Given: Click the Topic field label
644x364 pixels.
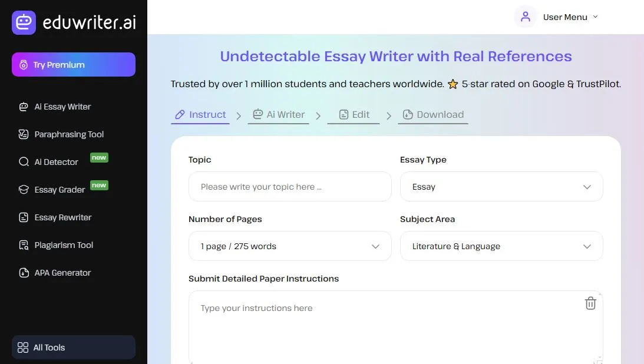Looking at the screenshot, I should [200, 160].
